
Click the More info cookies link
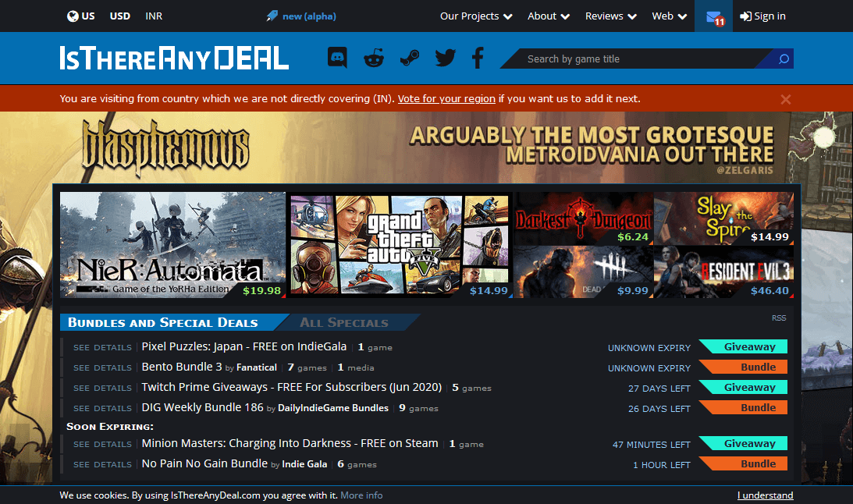coord(361,495)
